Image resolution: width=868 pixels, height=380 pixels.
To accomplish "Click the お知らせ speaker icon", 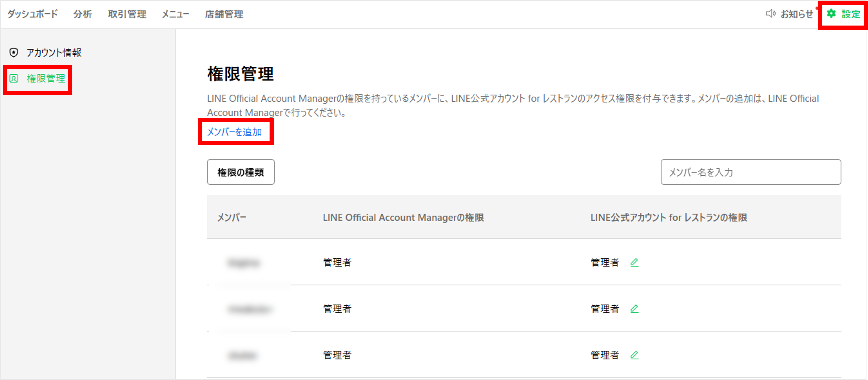I will (x=771, y=14).
